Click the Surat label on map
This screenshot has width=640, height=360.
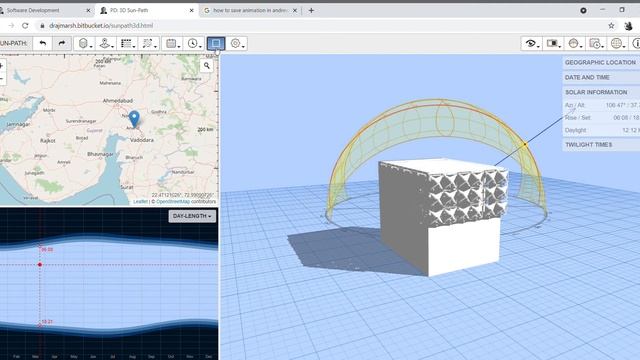[x=127, y=187]
